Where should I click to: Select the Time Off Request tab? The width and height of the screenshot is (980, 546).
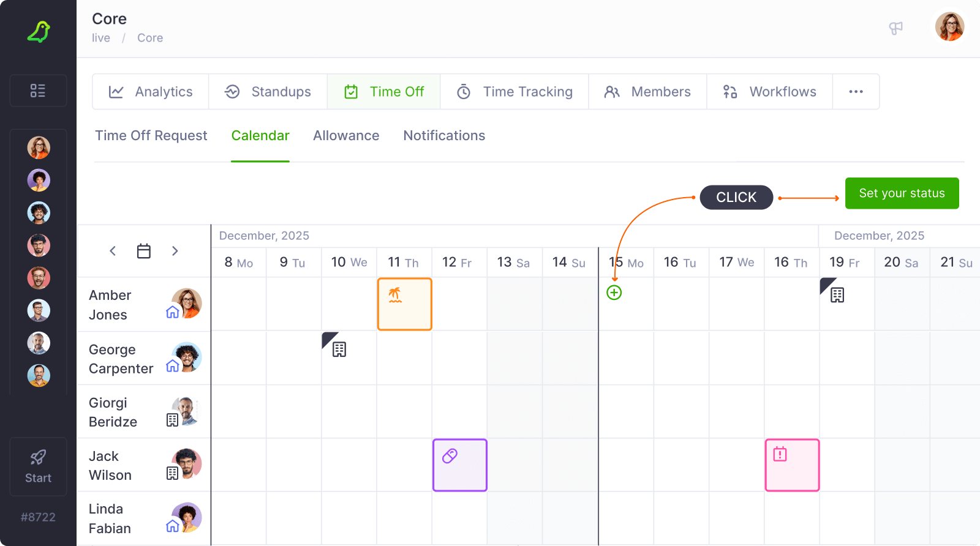tap(151, 136)
